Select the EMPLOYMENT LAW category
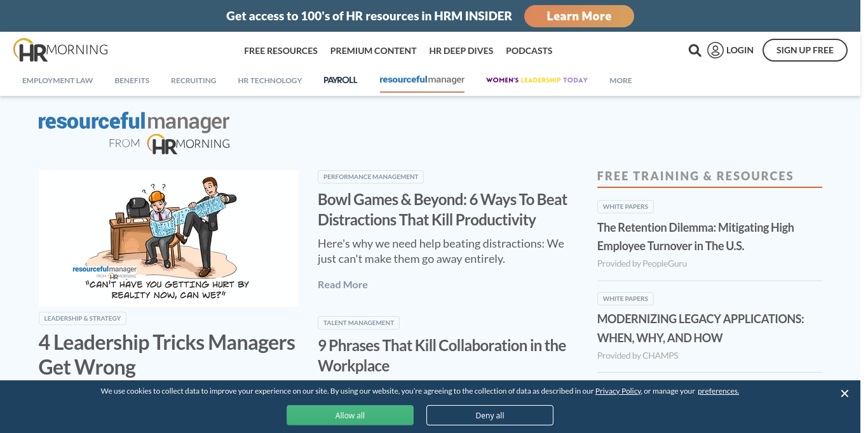The width and height of the screenshot is (868, 433). pyautogui.click(x=58, y=81)
